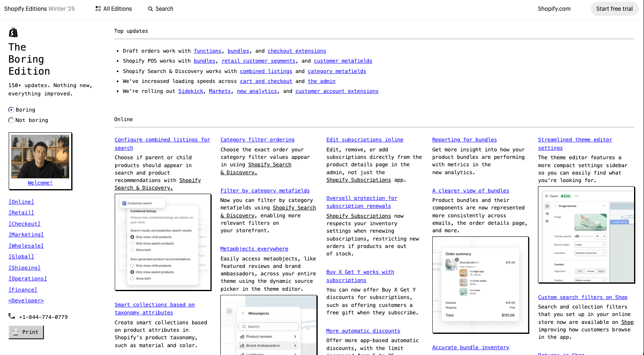Jump to the [Operations] section
Screen dimensions: 644x355
(x=28, y=279)
